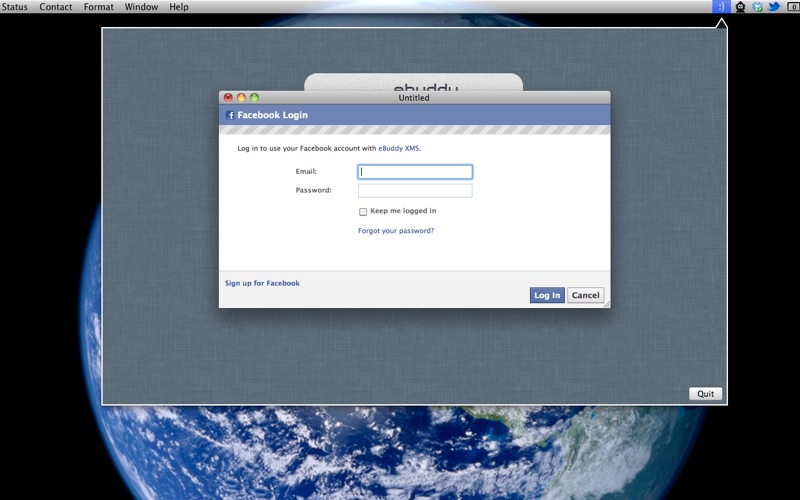Open the Forgot your password link

[396, 231]
